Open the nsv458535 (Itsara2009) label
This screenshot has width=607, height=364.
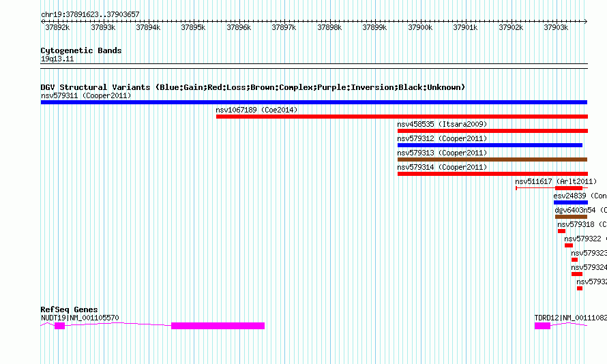click(442, 124)
